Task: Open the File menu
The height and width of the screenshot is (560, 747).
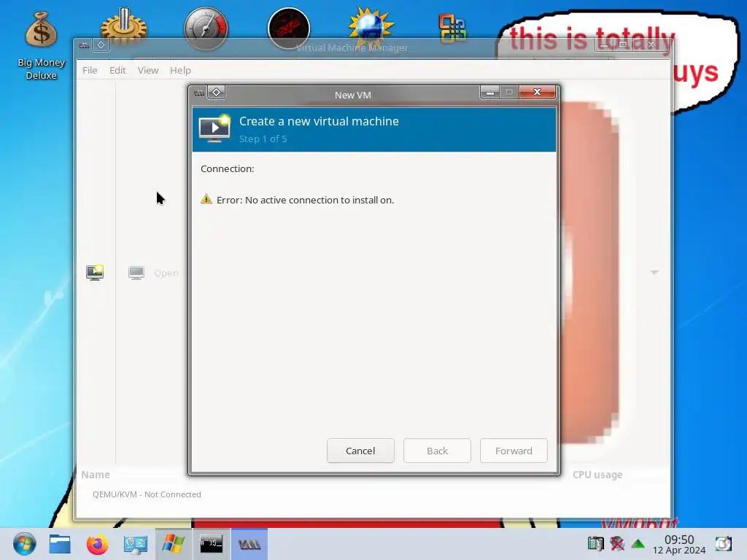Action: [90, 71]
